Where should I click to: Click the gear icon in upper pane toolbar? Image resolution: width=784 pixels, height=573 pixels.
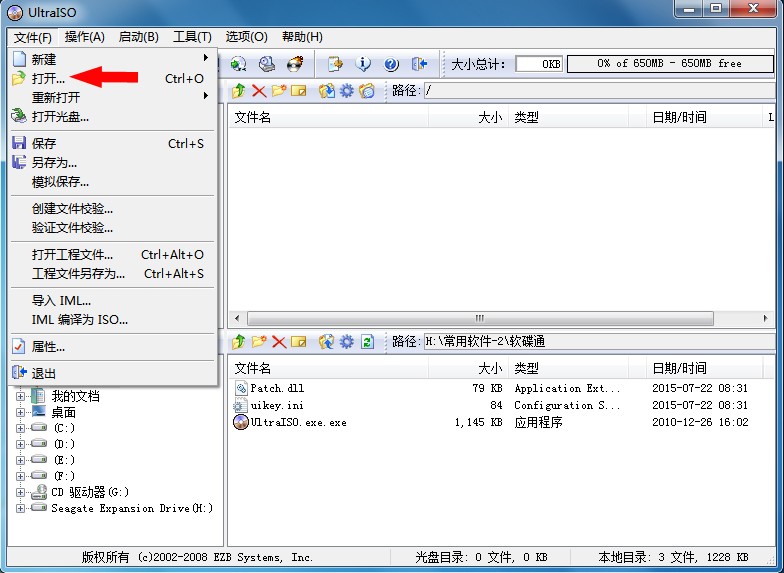(x=347, y=91)
